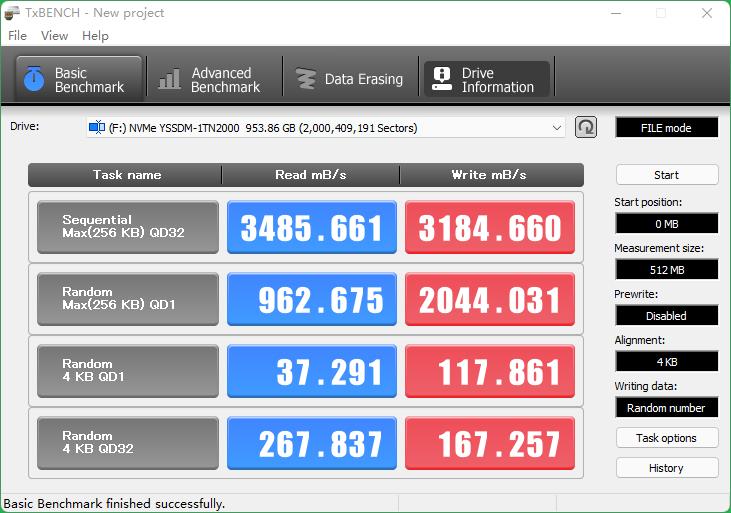This screenshot has width=731, height=513.
Task: Minimize the TxBENCH window
Action: point(616,13)
